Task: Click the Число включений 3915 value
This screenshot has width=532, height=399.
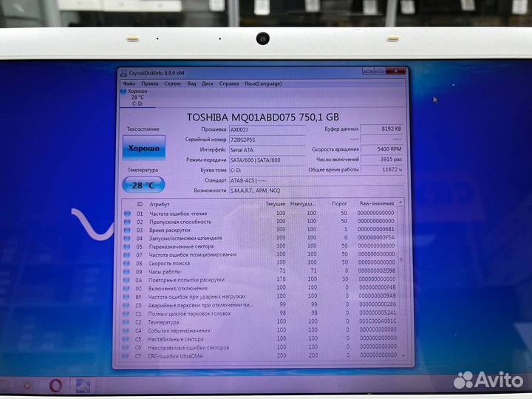Action: [x=382, y=159]
